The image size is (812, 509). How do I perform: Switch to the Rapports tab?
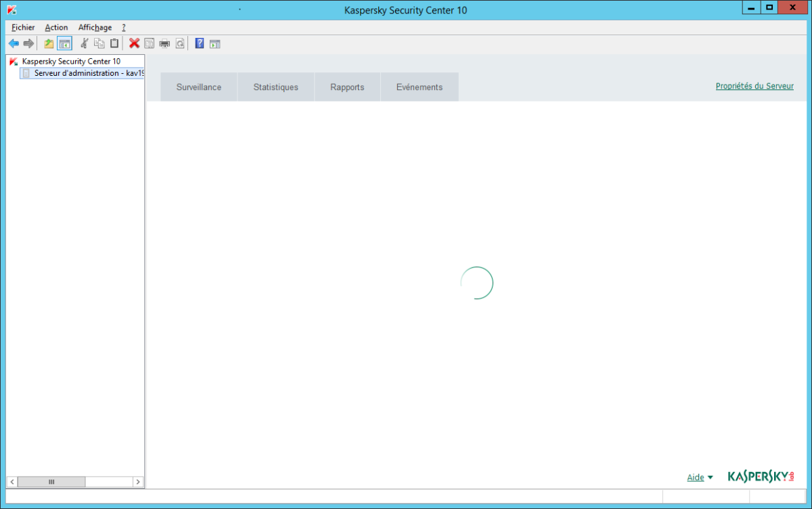(x=347, y=87)
